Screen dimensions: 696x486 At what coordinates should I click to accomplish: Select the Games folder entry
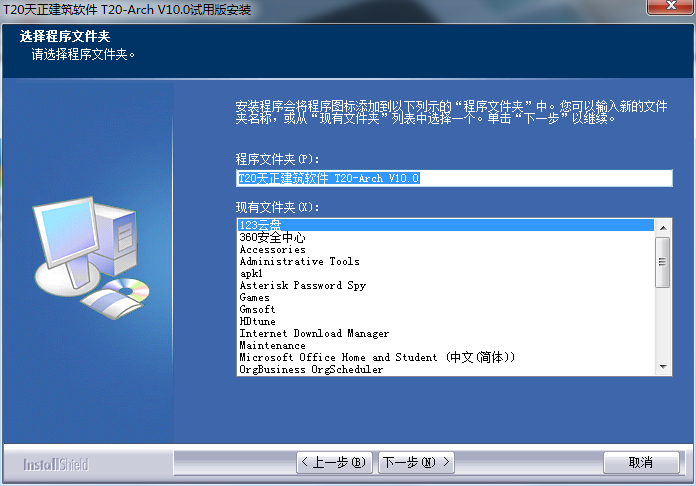click(x=446, y=297)
